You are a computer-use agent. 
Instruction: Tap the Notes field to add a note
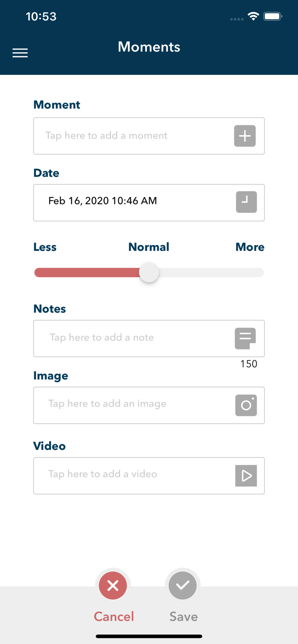tap(129, 338)
